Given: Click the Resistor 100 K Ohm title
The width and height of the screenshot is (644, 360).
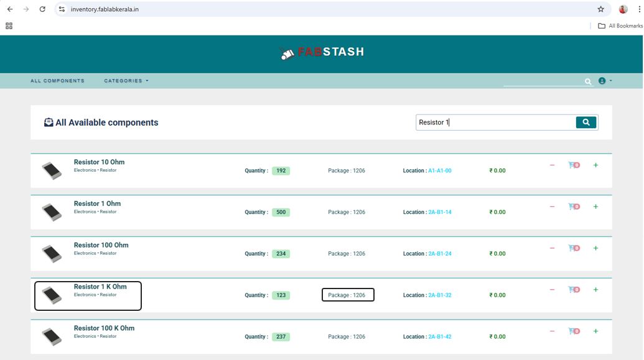Looking at the screenshot, I should click(104, 328).
